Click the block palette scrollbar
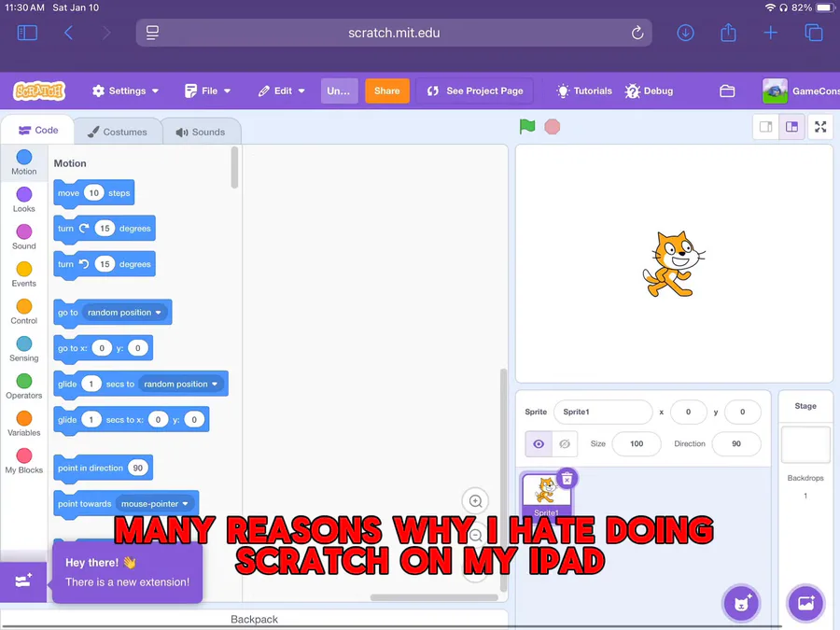The height and width of the screenshot is (630, 840). coord(234,168)
